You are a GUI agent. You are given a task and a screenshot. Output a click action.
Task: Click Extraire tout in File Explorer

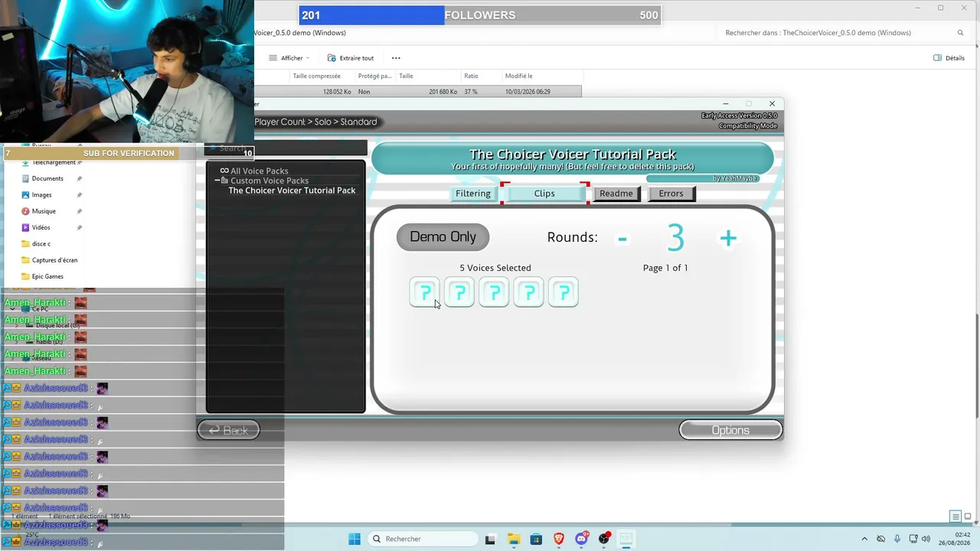[351, 58]
